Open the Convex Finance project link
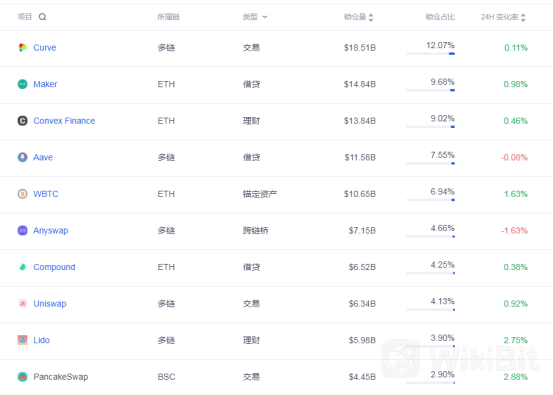Image resolution: width=553 pixels, height=395 pixels. [64, 121]
